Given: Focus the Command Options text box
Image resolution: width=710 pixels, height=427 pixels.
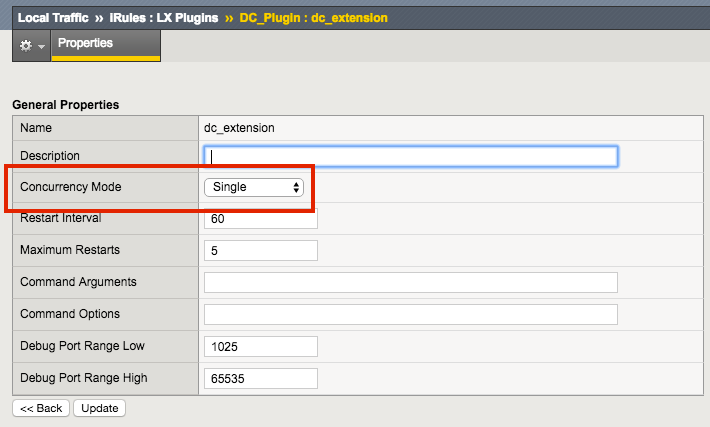Looking at the screenshot, I should [410, 314].
